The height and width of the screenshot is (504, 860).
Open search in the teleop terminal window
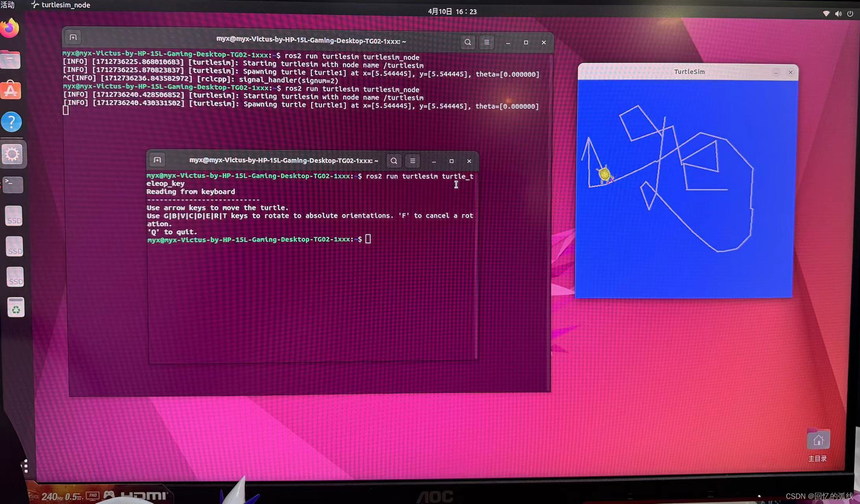click(393, 161)
